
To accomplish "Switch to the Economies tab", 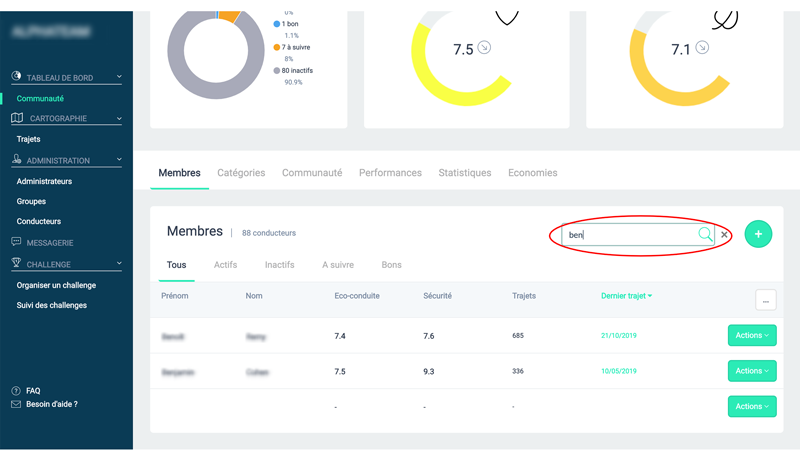I will (x=533, y=173).
